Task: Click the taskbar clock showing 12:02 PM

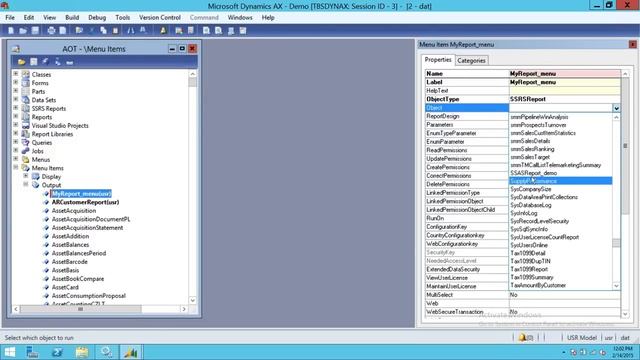Action: coord(622,352)
